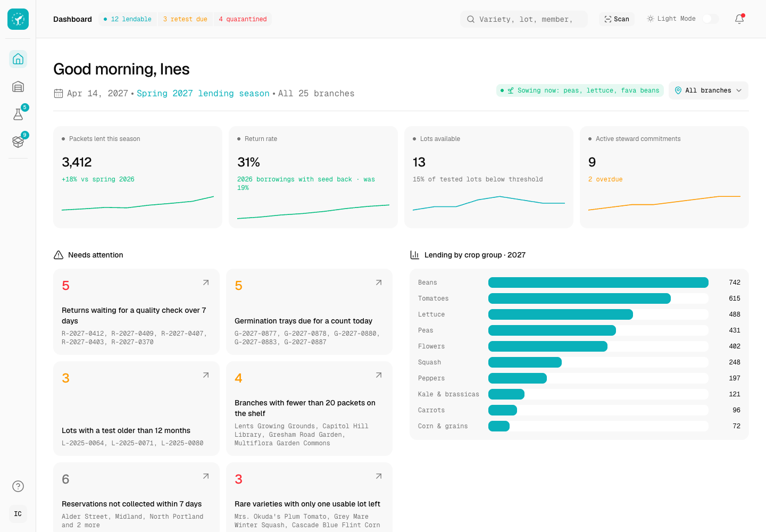766x532 pixels.
Task: Open the Spring 2027 lending season link
Action: click(203, 94)
